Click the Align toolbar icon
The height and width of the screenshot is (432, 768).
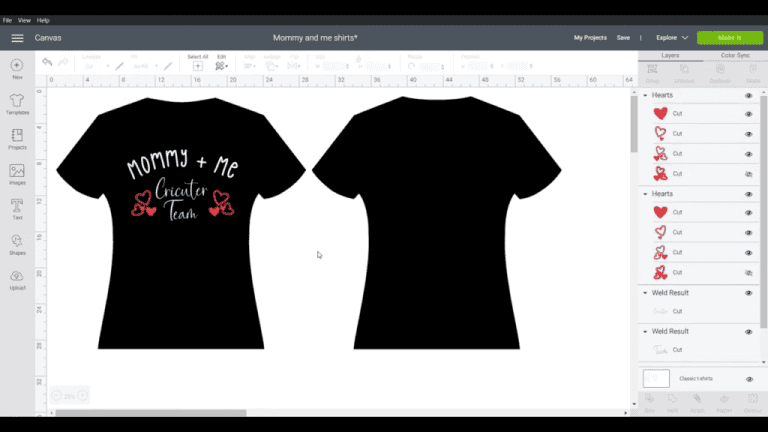(x=249, y=66)
